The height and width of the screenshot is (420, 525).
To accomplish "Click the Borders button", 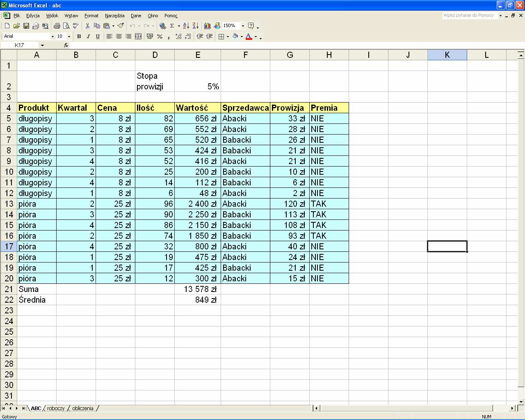I will (x=221, y=37).
